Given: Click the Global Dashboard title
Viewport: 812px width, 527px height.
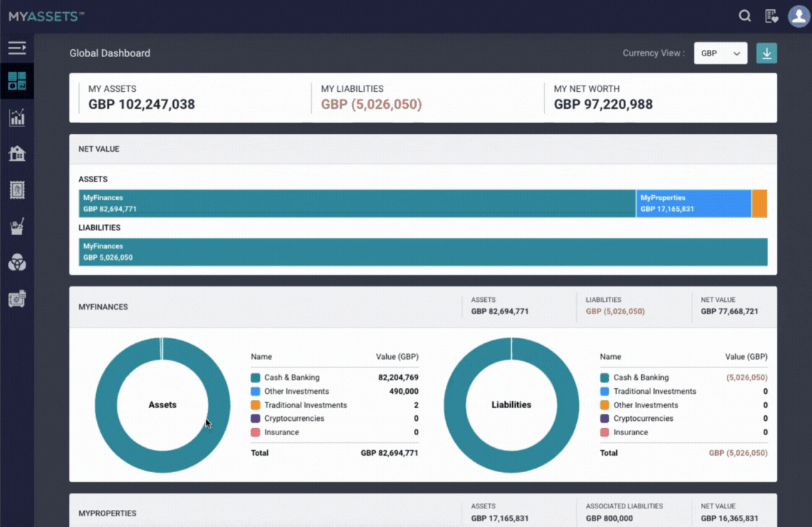Looking at the screenshot, I should click(x=110, y=53).
